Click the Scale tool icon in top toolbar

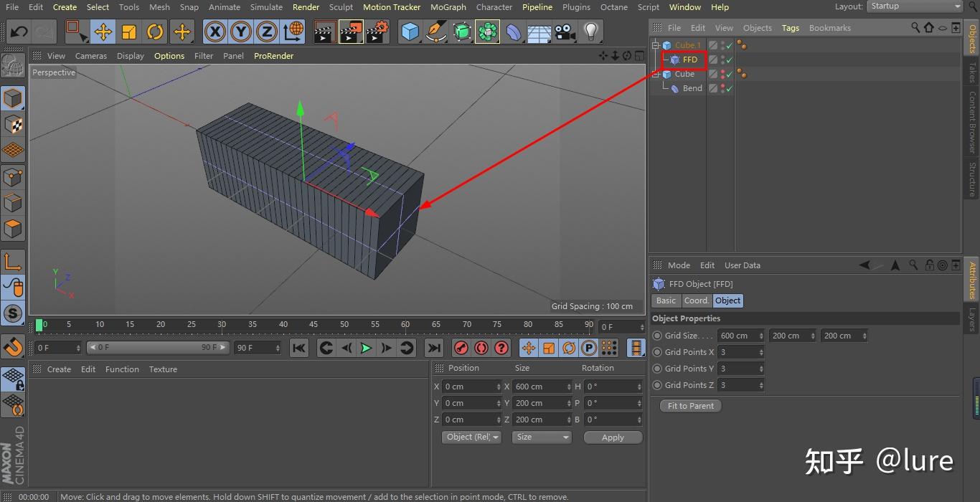point(129,32)
